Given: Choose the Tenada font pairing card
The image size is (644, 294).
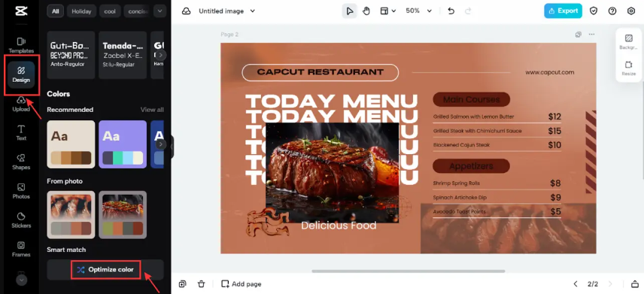Looking at the screenshot, I should pos(123,55).
